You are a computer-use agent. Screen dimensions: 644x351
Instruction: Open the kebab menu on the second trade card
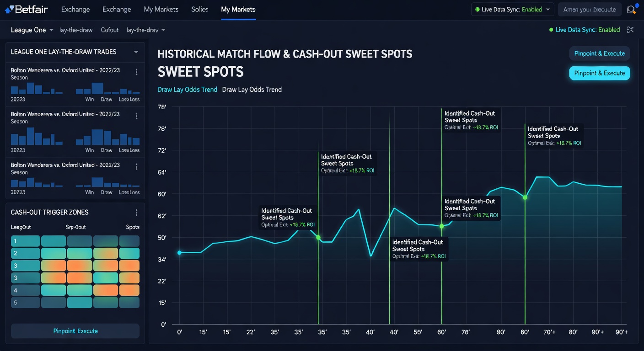pyautogui.click(x=136, y=116)
